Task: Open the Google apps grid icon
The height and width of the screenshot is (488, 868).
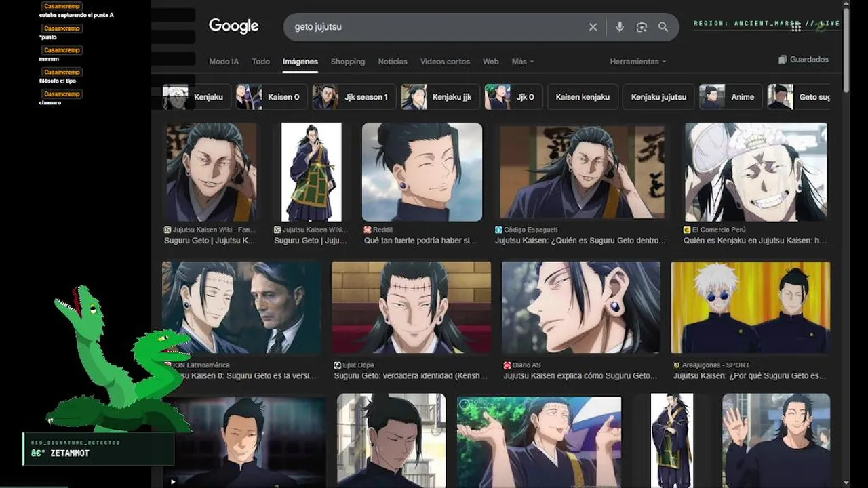Action: click(796, 26)
